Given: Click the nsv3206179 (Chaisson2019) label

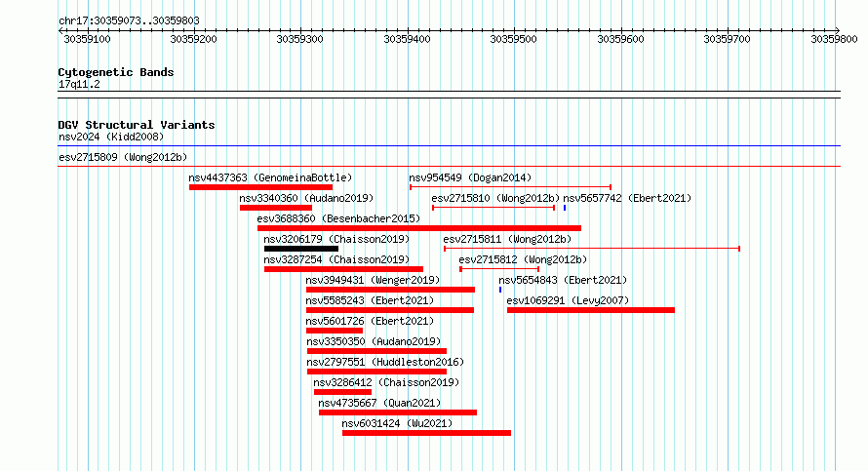Looking at the screenshot, I should (x=336, y=239).
